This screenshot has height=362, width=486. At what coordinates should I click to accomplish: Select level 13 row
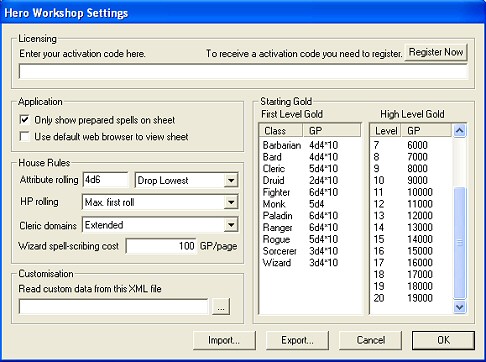(412, 216)
